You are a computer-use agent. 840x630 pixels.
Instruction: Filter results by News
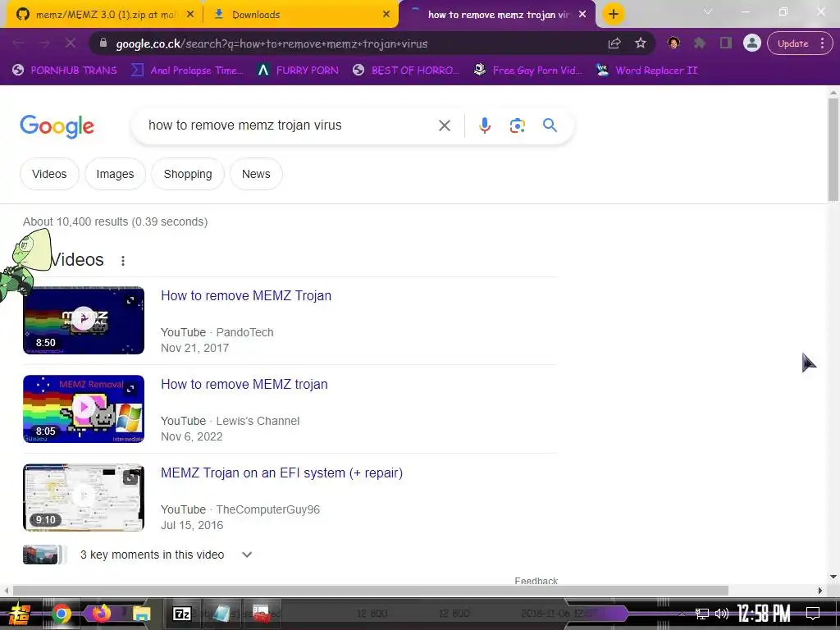[x=256, y=174]
